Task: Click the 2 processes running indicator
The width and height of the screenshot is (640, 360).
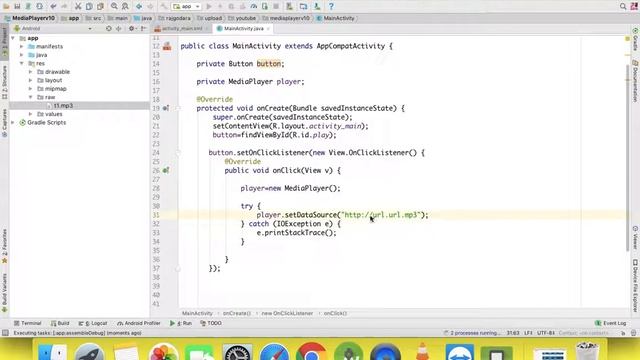Action: coord(472,333)
